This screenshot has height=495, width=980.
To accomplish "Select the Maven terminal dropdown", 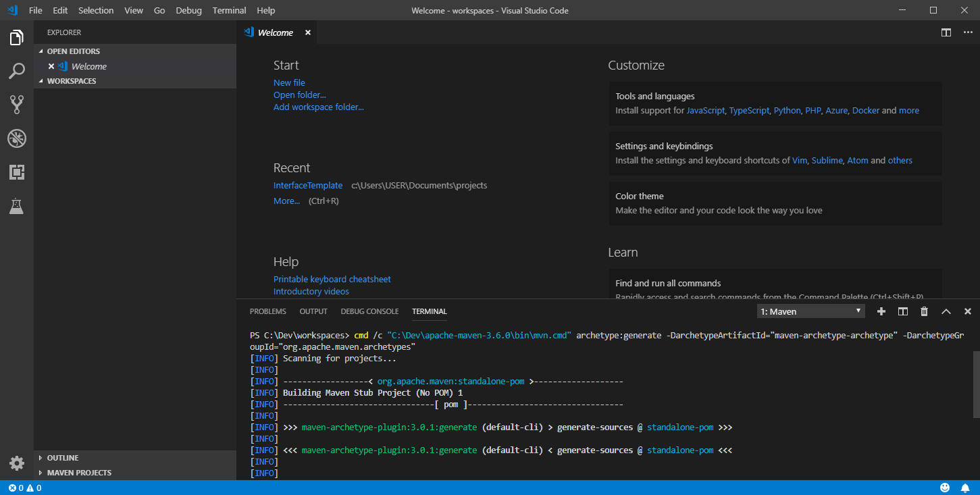I will click(811, 311).
